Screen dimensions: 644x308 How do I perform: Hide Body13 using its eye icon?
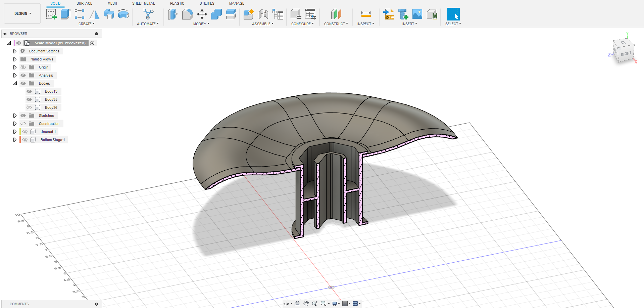pyautogui.click(x=29, y=91)
